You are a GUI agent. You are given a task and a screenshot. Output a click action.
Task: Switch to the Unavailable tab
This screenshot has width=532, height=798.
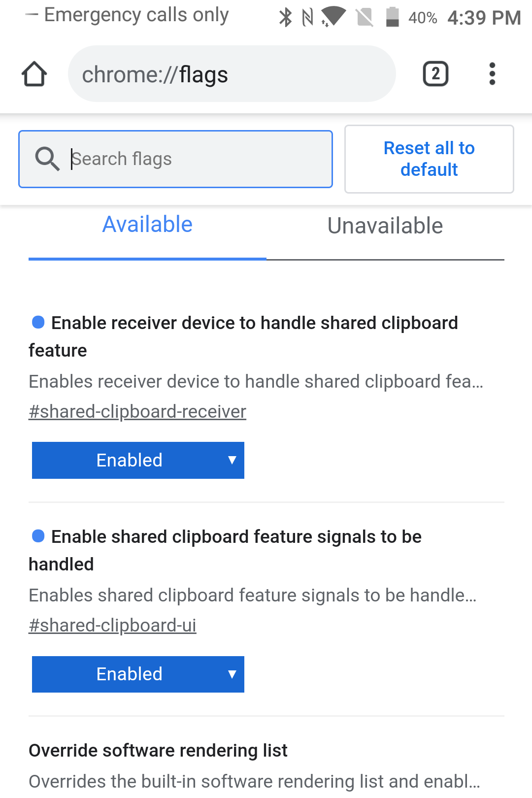tap(385, 226)
